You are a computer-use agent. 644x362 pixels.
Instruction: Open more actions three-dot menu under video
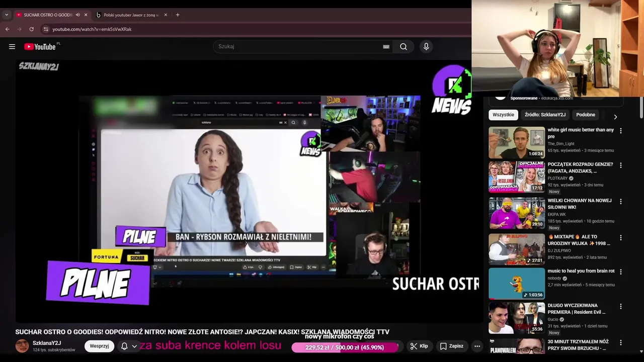click(x=477, y=346)
